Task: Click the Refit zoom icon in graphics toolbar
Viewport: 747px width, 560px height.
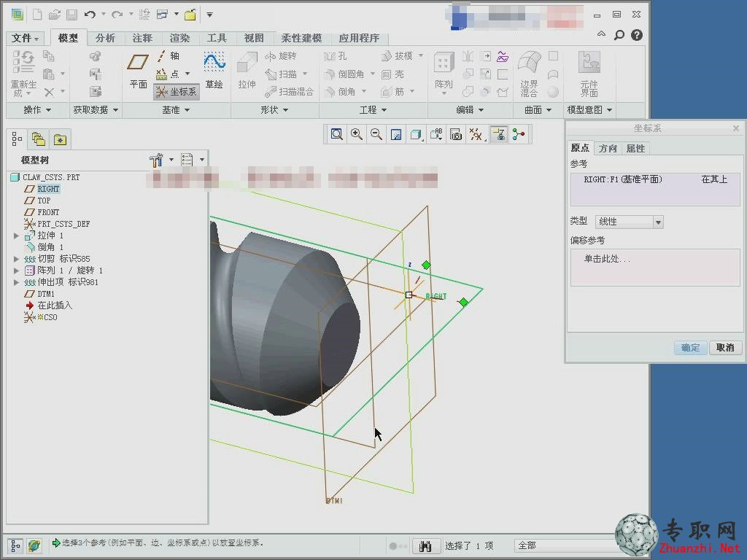Action: (x=337, y=134)
